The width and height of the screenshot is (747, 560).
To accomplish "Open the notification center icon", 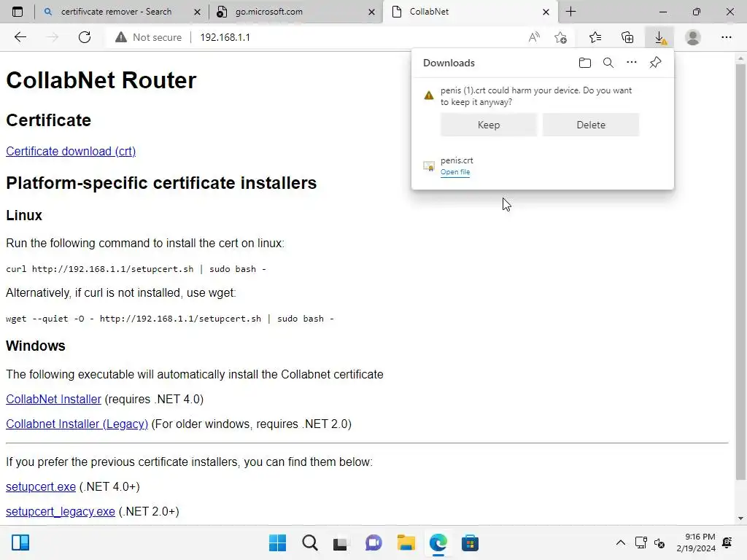I will tap(727, 542).
